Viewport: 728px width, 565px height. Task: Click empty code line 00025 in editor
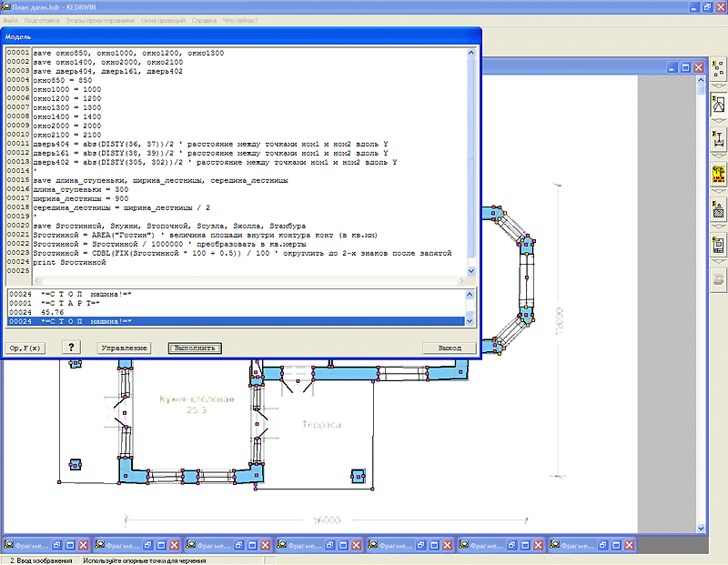pyautogui.click(x=248, y=271)
